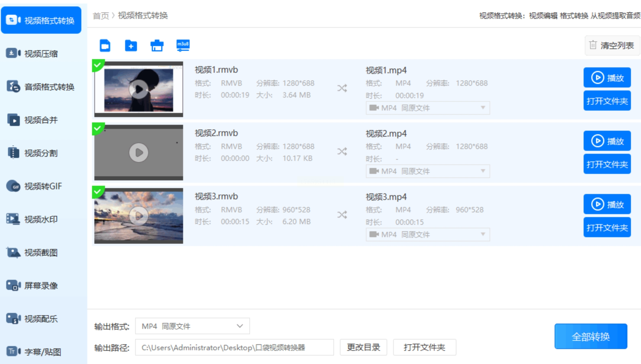Click the shuffle icon beside 视频3.rmvb

[x=342, y=215]
